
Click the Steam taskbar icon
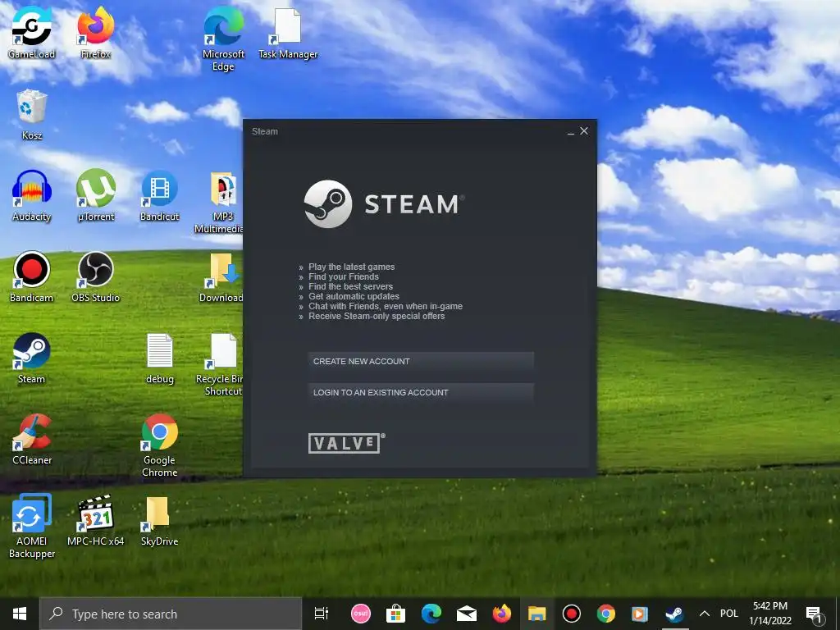tap(674, 614)
